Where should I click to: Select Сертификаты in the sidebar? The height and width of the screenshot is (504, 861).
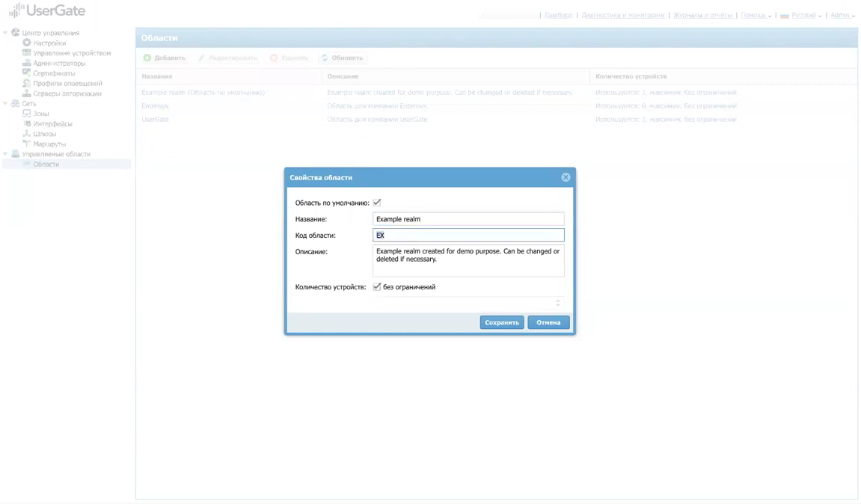55,73
